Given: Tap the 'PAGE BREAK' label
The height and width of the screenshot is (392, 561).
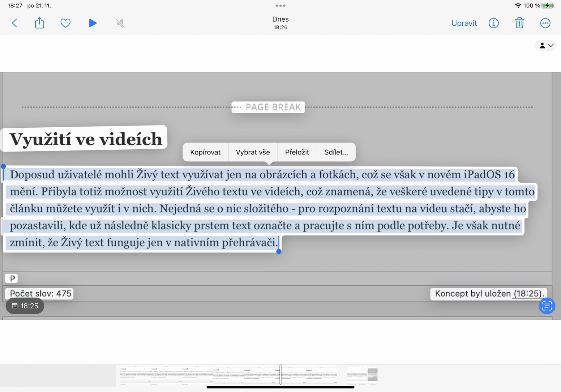Looking at the screenshot, I should click(273, 107).
